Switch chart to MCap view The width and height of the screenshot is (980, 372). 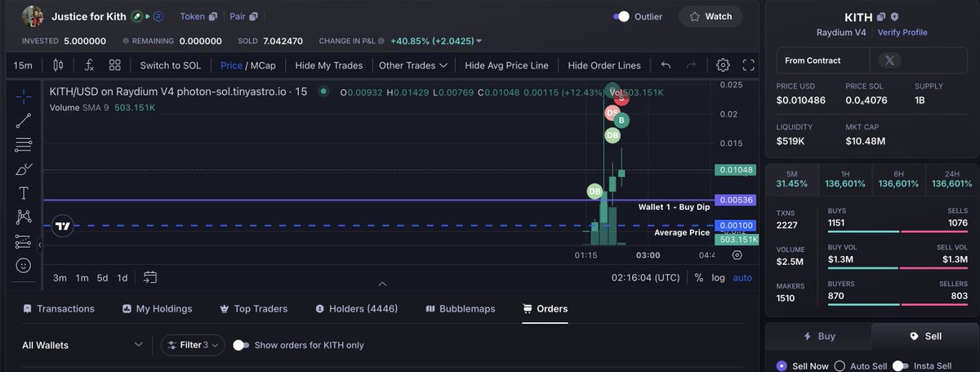pyautogui.click(x=263, y=65)
